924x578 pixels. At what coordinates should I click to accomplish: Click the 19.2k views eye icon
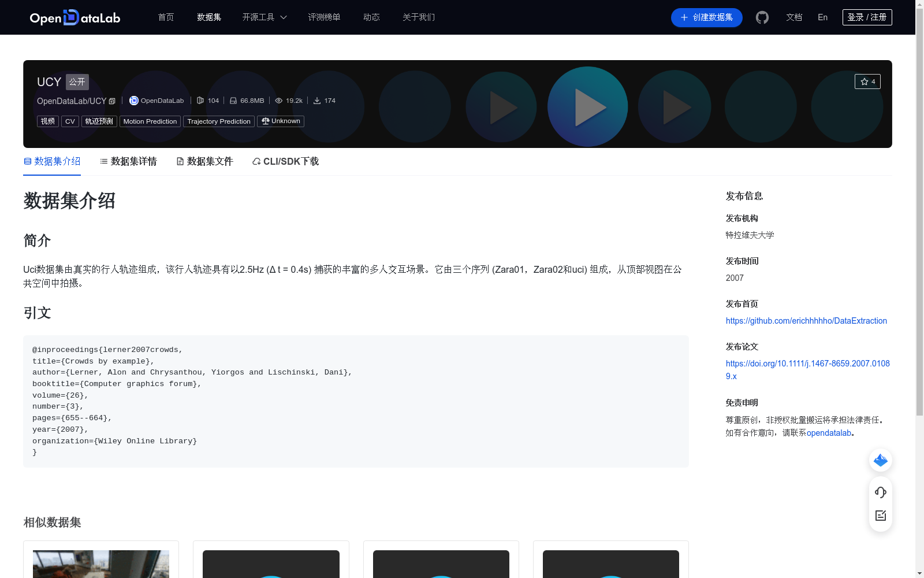point(279,101)
